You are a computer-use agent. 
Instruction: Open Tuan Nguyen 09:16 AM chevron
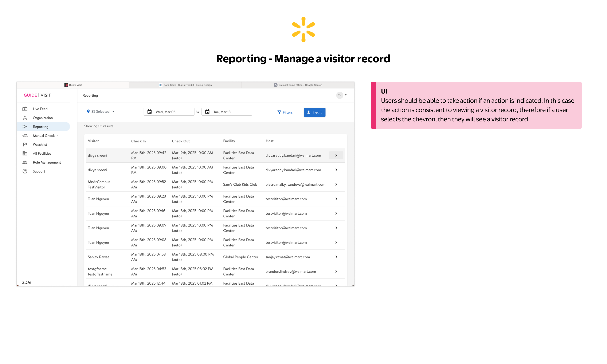tap(336, 213)
